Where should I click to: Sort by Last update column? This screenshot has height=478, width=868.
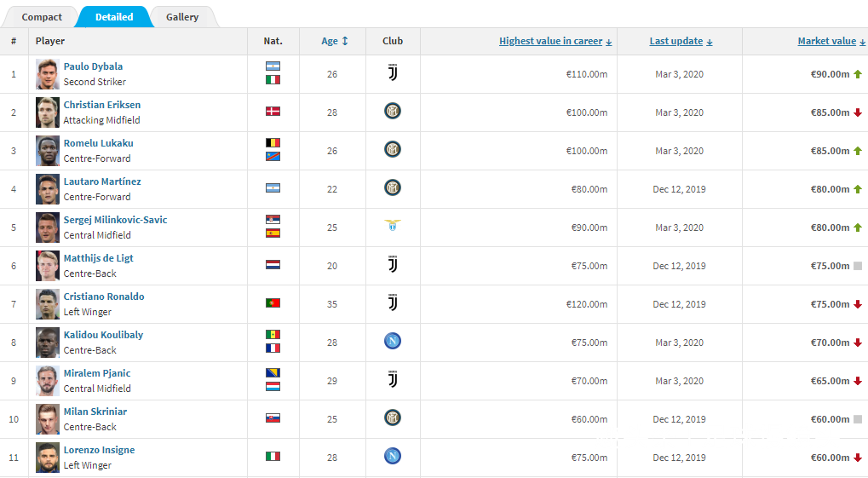[681, 41]
